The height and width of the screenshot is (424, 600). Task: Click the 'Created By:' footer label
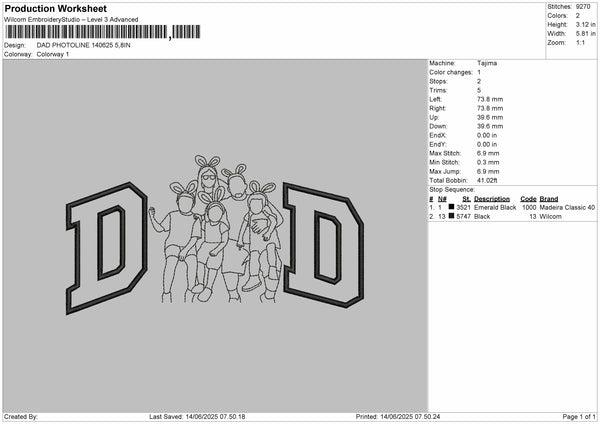click(21, 417)
